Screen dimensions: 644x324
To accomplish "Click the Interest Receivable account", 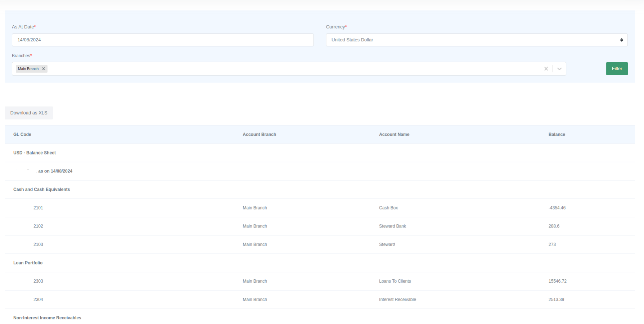I will 397,300.
